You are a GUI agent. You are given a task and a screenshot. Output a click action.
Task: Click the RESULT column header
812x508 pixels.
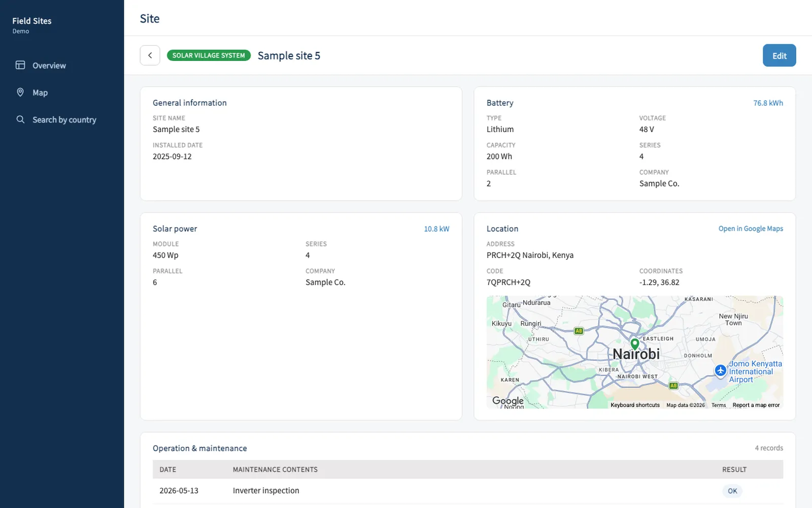734,469
